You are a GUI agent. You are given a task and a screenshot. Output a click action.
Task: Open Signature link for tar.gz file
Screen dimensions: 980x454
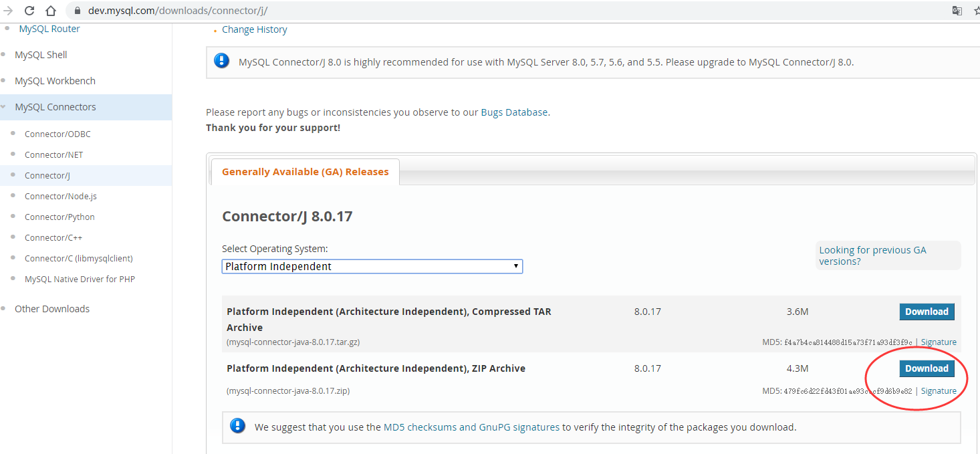tap(939, 342)
